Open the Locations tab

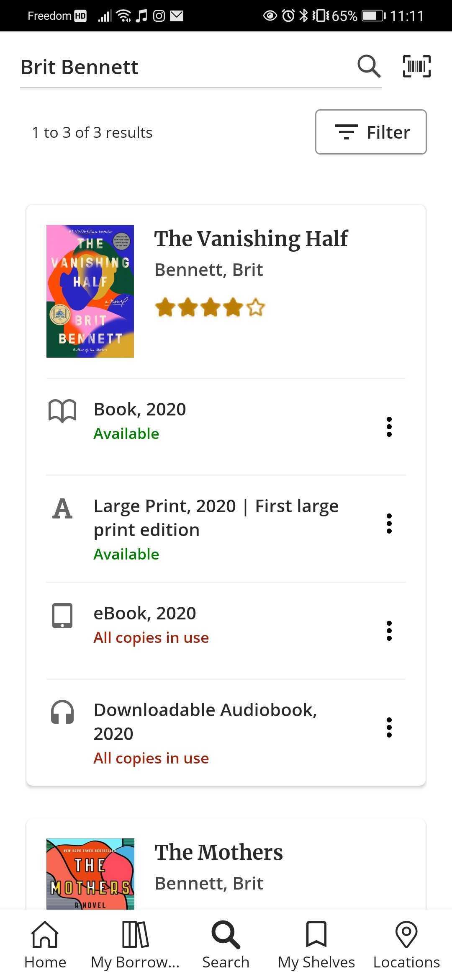coord(406,945)
